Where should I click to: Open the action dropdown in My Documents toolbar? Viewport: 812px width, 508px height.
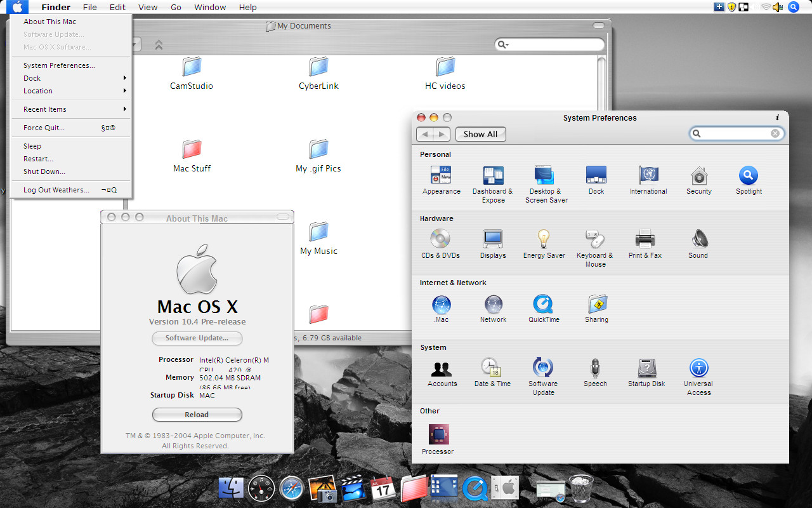pyautogui.click(x=136, y=44)
